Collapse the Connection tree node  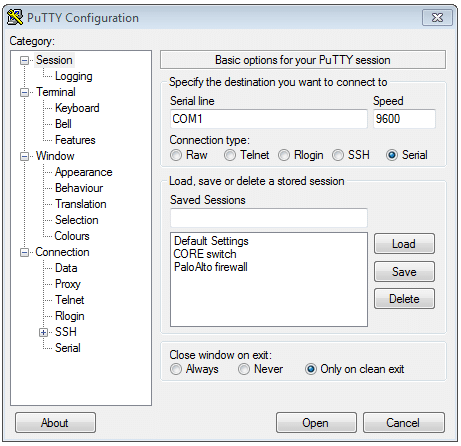24,252
